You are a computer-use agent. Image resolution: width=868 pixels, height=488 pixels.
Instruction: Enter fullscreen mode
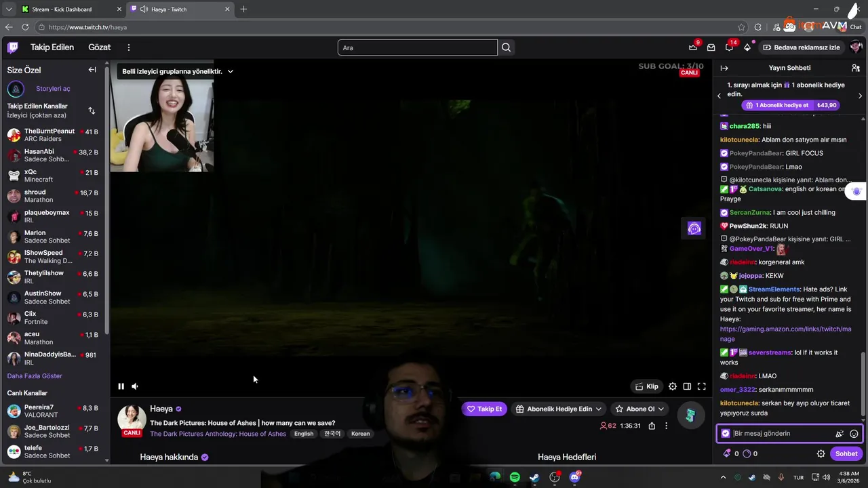tap(702, 386)
